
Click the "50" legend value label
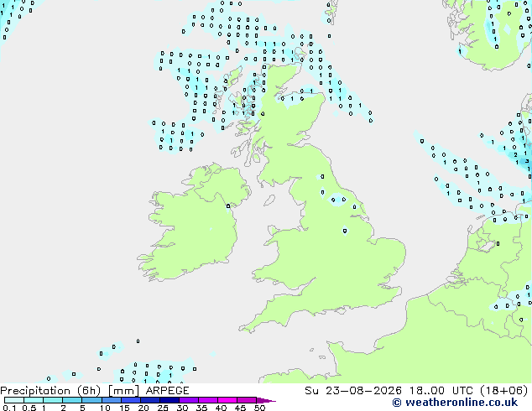[259, 408]
